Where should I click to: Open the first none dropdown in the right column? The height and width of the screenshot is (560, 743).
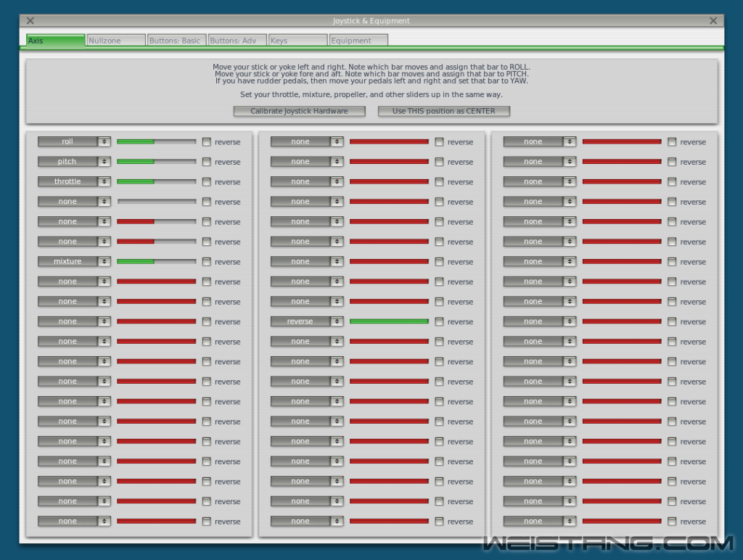[x=540, y=141]
